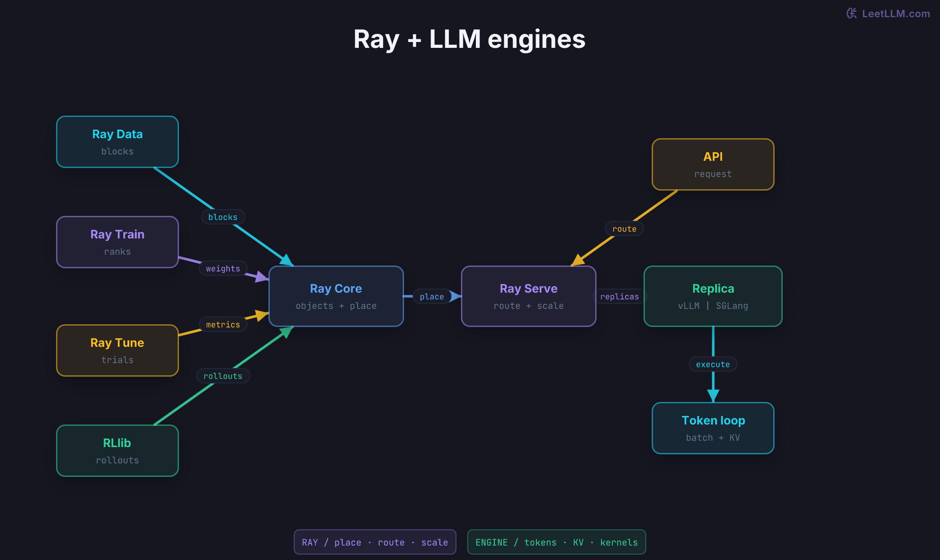Click the 'ENGINE / tokens · KV · kernels' legend
940x560 pixels.
click(557, 542)
